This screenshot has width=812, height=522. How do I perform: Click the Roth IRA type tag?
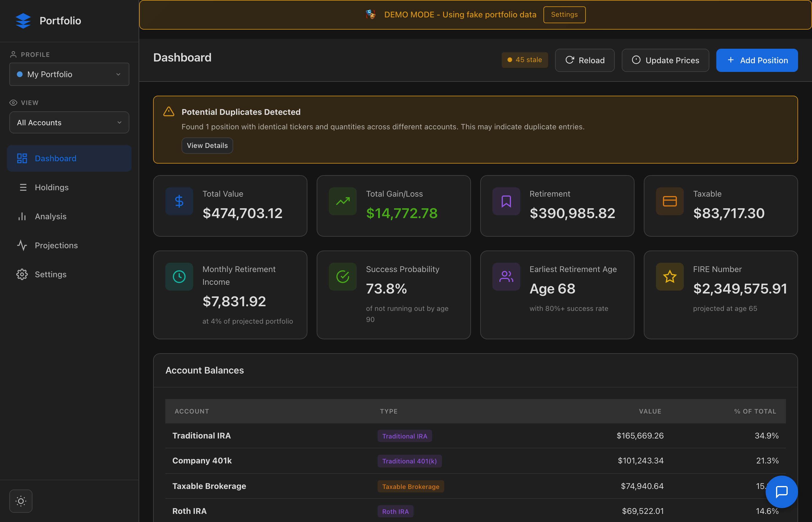click(395, 512)
